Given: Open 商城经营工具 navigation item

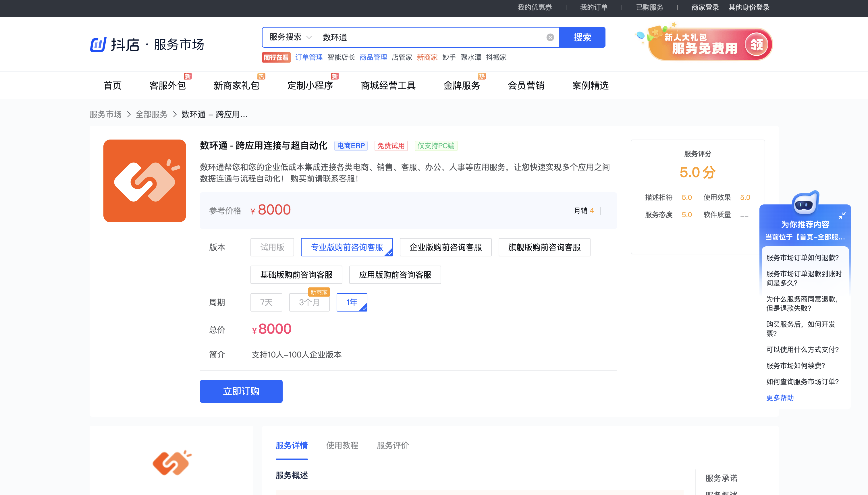Looking at the screenshot, I should point(388,86).
